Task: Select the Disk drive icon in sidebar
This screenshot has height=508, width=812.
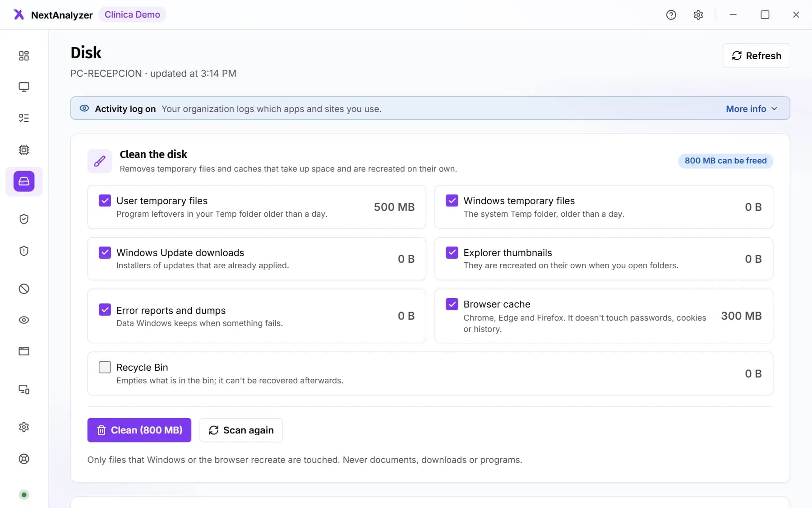Action: (24, 182)
